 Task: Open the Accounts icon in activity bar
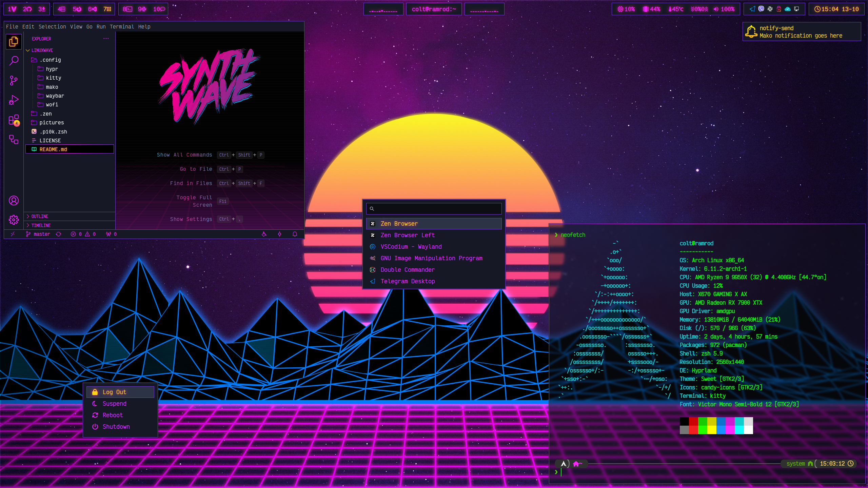tap(14, 201)
